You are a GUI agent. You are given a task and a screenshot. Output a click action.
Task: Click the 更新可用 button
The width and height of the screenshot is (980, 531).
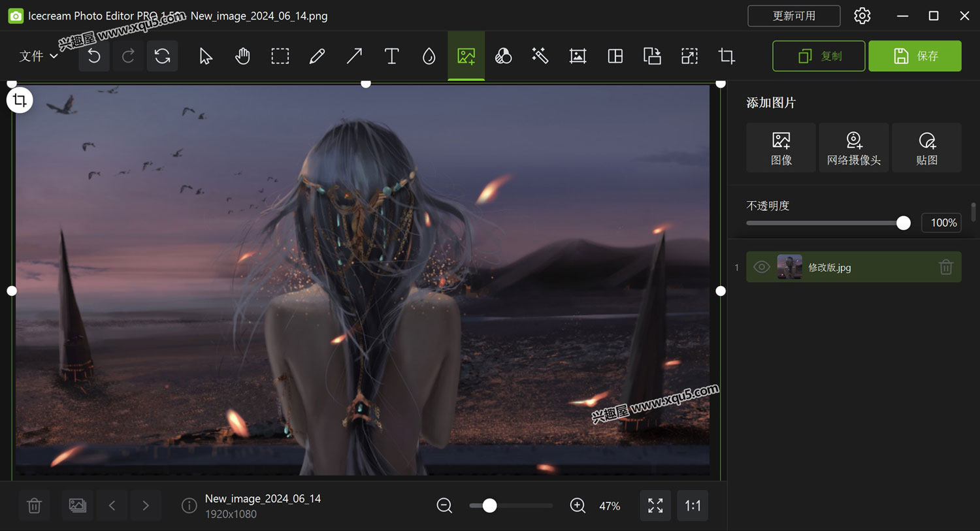click(794, 16)
